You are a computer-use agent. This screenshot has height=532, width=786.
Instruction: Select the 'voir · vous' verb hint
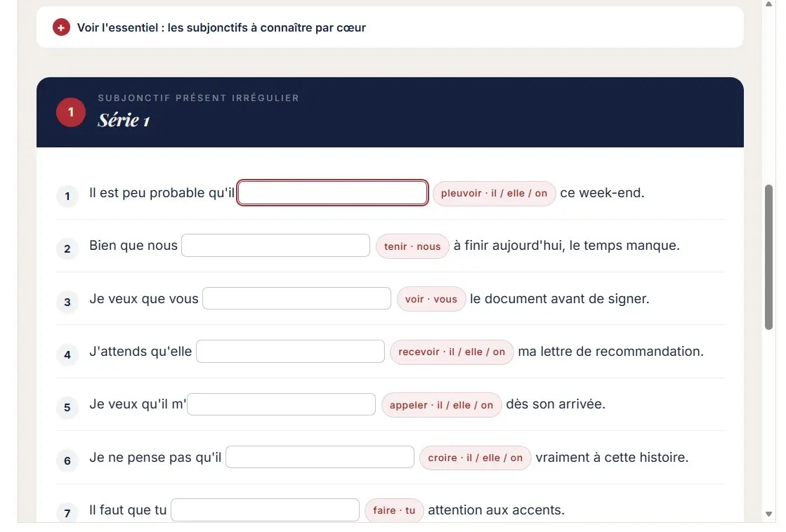click(431, 299)
